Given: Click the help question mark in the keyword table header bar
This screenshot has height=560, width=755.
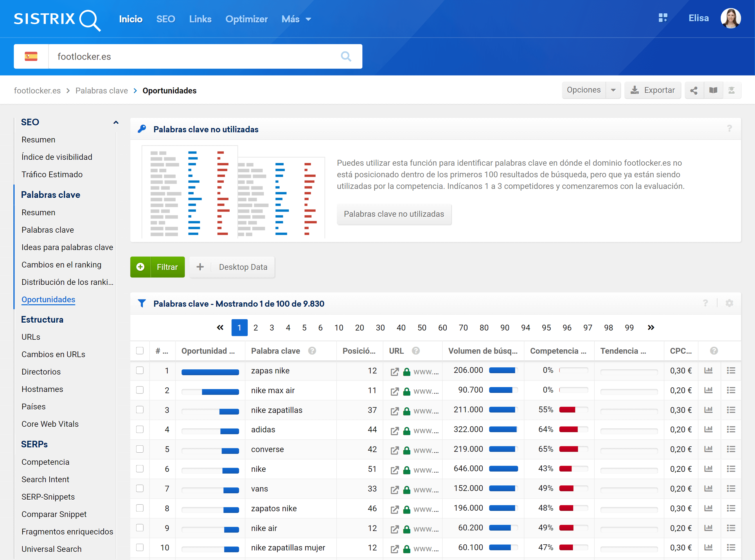Looking at the screenshot, I should click(705, 303).
